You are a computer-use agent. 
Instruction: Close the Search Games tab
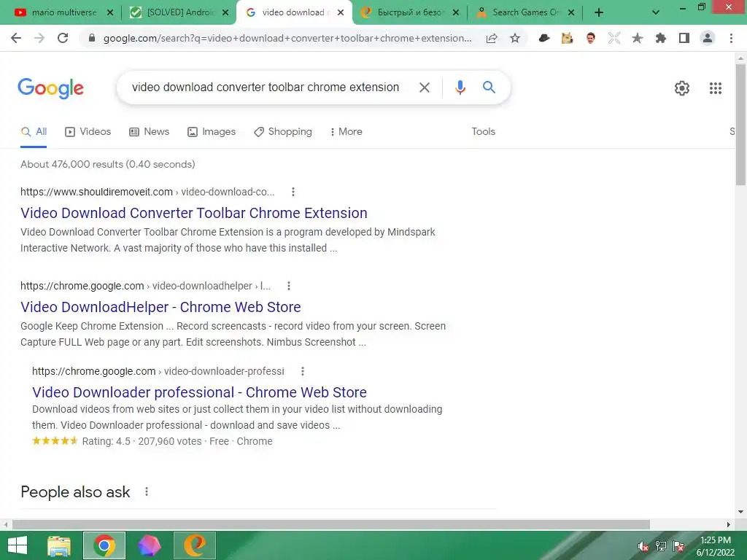[x=571, y=12]
